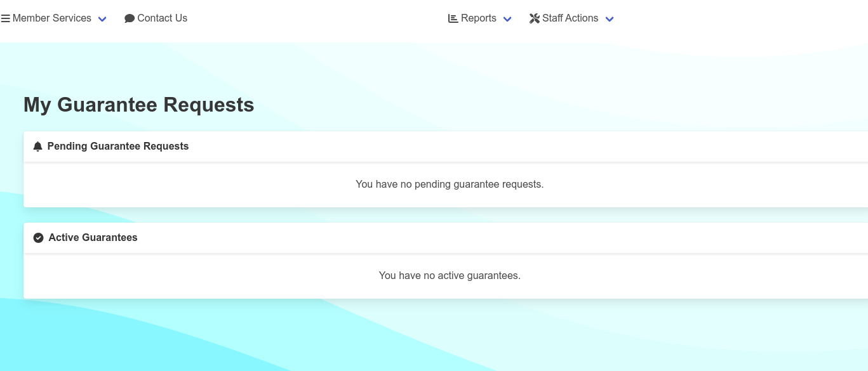The width and height of the screenshot is (868, 371).
Task: Click 'You have no active guarantees.' text
Action: [450, 276]
